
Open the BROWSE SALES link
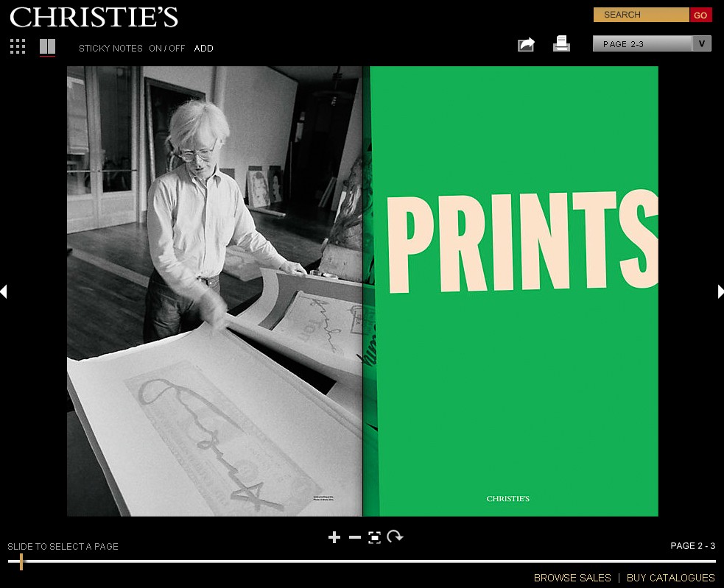point(572,578)
